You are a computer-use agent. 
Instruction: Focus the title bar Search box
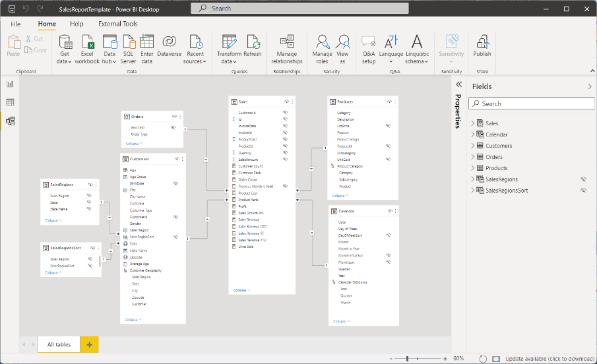click(x=299, y=9)
